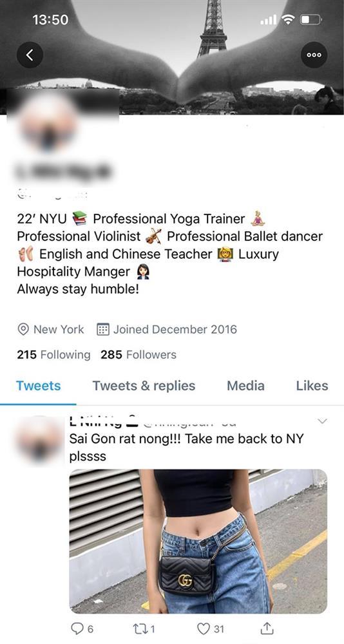Open the blurred profile avatar picture

tap(48, 123)
